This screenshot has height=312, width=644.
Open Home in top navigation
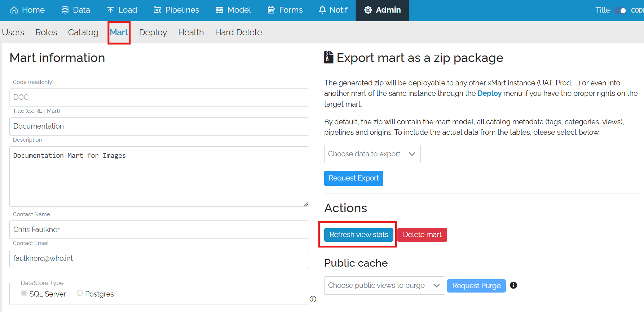coord(27,10)
